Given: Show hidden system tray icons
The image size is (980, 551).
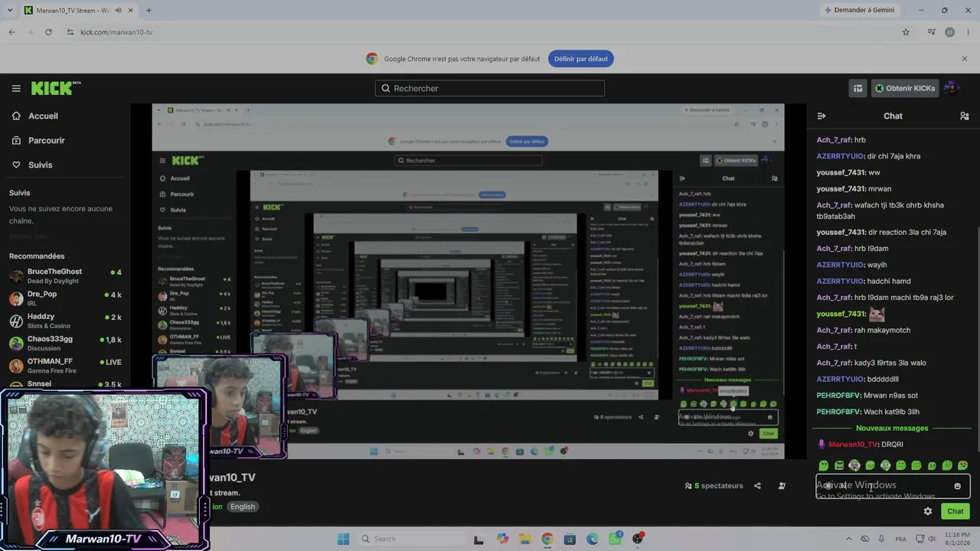Looking at the screenshot, I should tap(848, 539).
